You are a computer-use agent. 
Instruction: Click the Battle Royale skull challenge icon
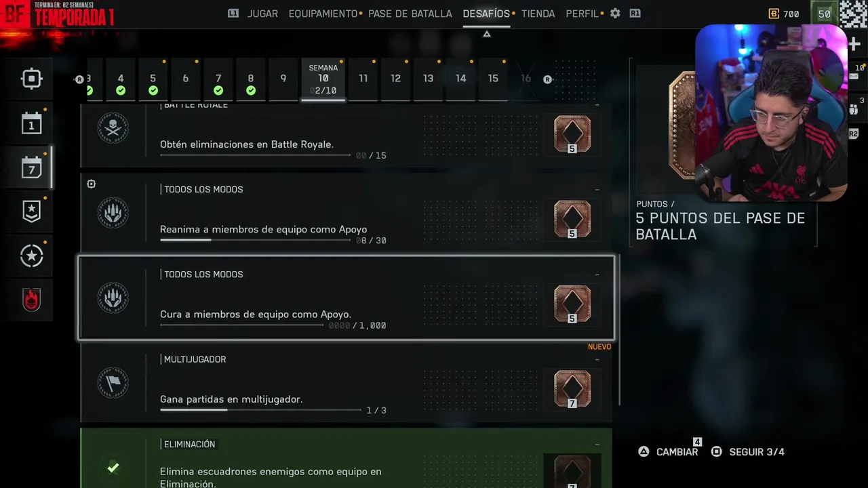tap(113, 128)
